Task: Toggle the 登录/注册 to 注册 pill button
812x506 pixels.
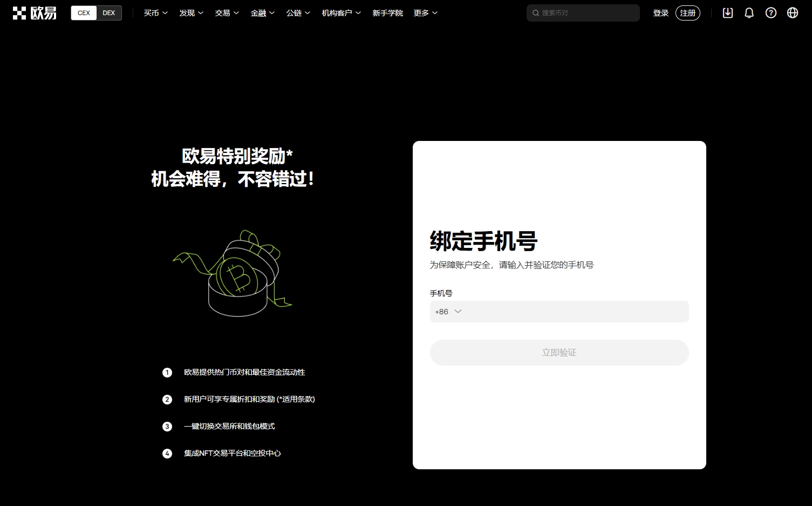Action: point(688,12)
